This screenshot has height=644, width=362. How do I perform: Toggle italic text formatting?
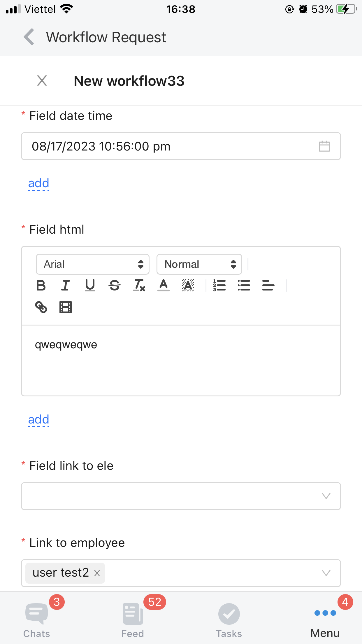coord(66,285)
